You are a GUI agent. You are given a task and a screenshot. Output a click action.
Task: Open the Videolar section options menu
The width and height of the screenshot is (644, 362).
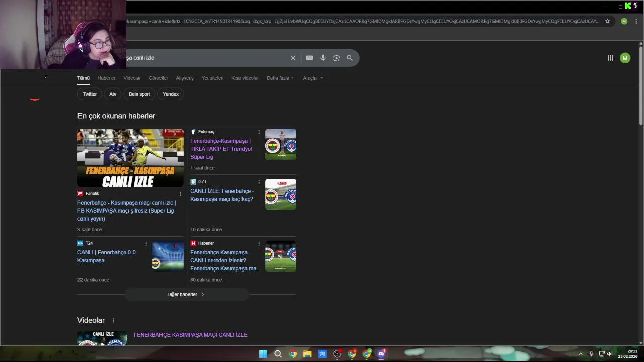113,320
